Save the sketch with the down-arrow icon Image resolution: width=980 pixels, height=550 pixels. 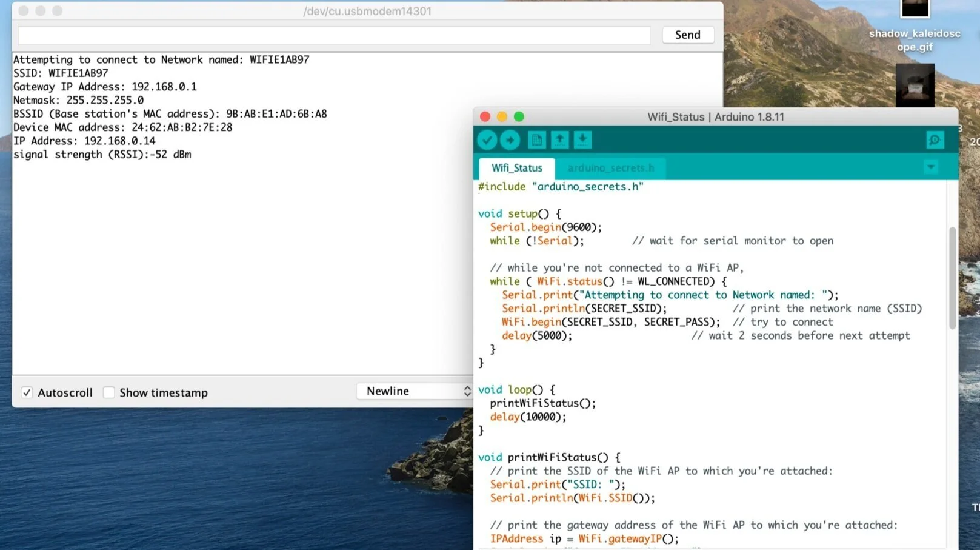[x=582, y=140]
